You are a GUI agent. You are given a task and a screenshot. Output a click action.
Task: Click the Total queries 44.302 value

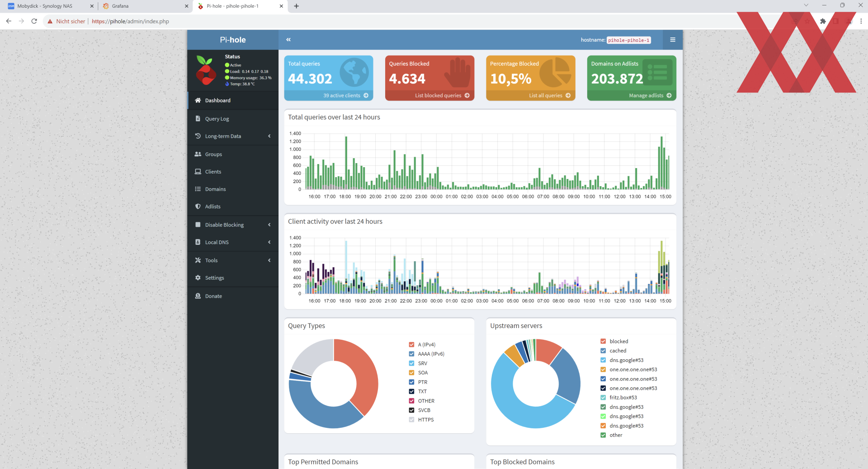click(x=310, y=79)
